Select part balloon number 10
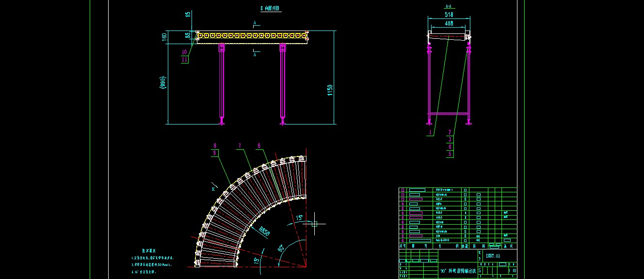The width and height of the screenshot is (644, 279). point(184,52)
